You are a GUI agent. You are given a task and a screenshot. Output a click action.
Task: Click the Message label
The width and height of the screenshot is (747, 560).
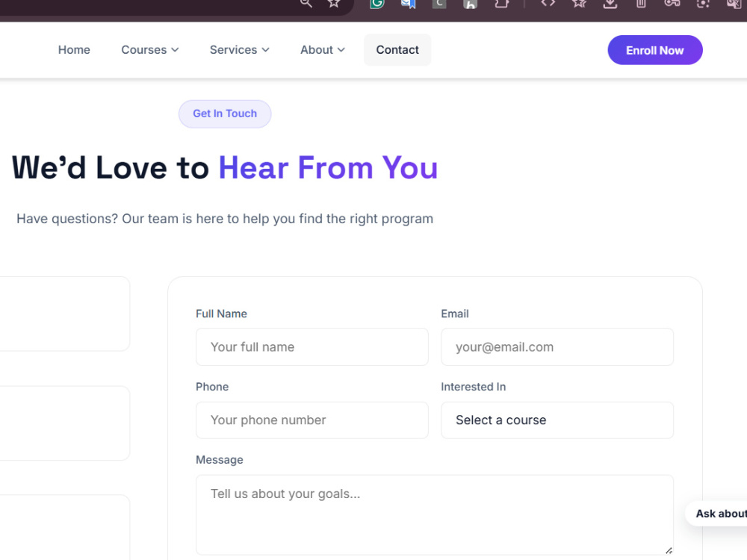point(220,459)
